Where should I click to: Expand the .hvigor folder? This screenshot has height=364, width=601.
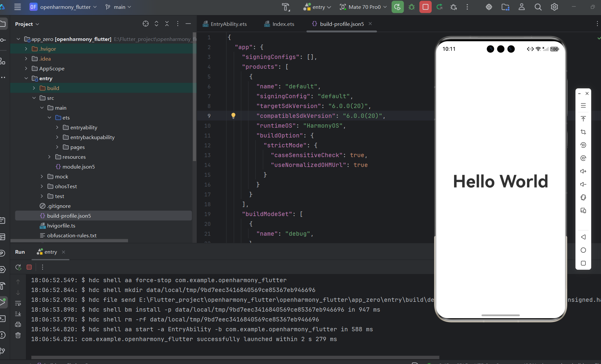tap(26, 49)
